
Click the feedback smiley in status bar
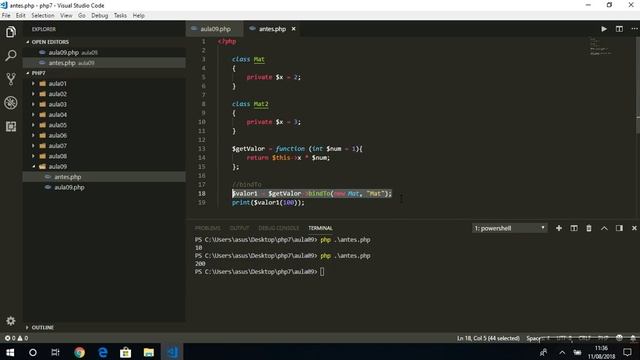click(x=620, y=338)
